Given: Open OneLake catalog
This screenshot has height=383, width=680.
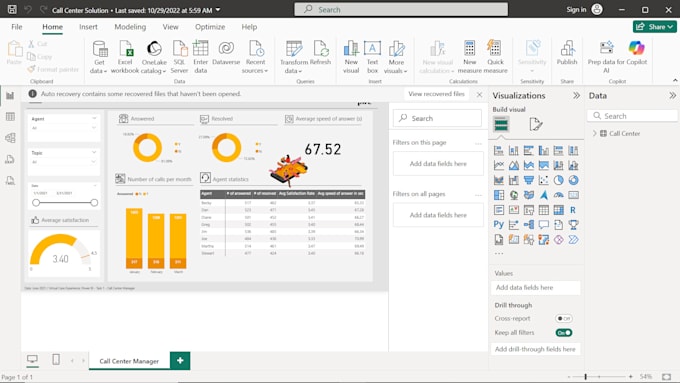Looking at the screenshot, I should pyautogui.click(x=154, y=57).
